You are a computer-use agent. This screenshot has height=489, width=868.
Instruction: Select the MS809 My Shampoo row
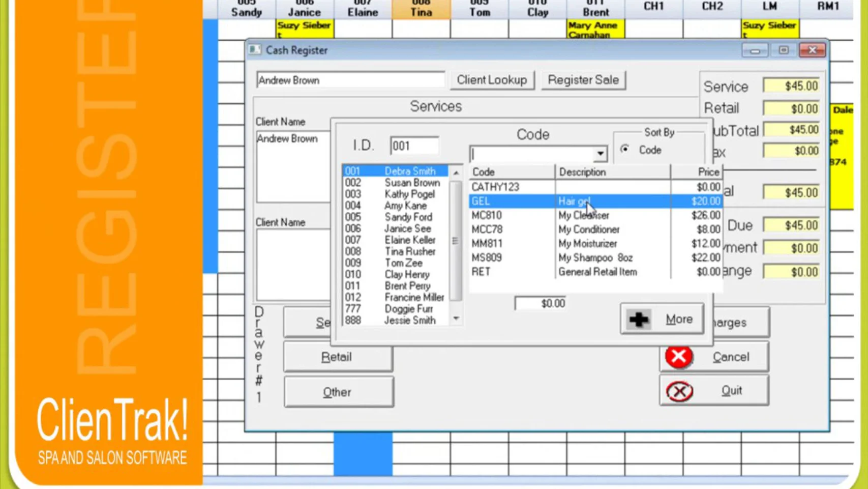point(595,258)
